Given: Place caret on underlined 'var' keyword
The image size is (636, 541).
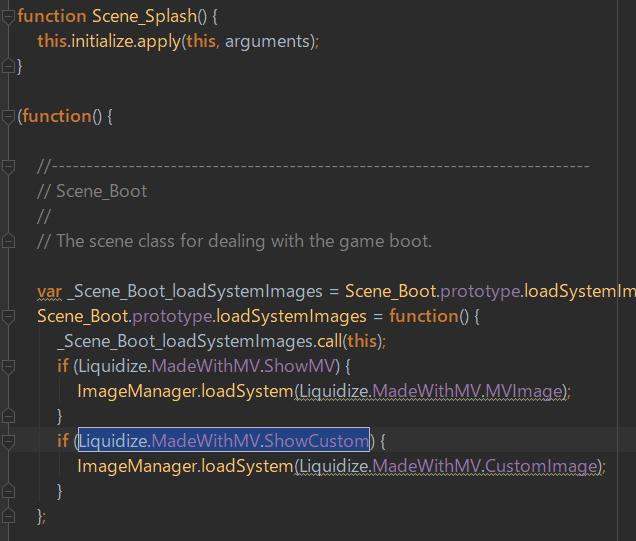Looking at the screenshot, I should coord(49,292).
